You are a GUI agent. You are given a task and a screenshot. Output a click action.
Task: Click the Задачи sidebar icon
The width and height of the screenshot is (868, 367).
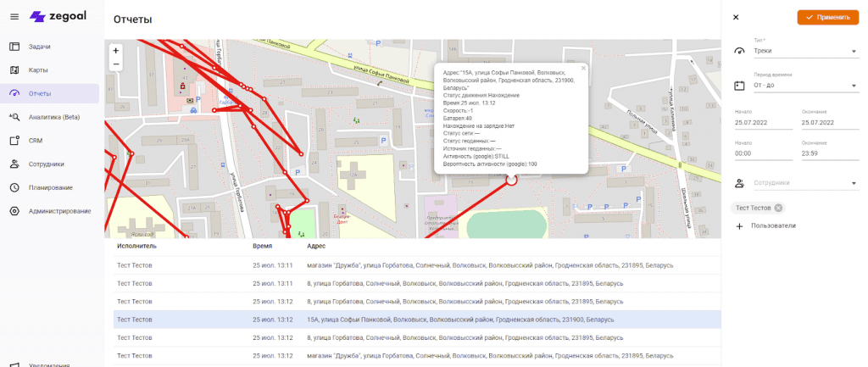click(x=14, y=46)
